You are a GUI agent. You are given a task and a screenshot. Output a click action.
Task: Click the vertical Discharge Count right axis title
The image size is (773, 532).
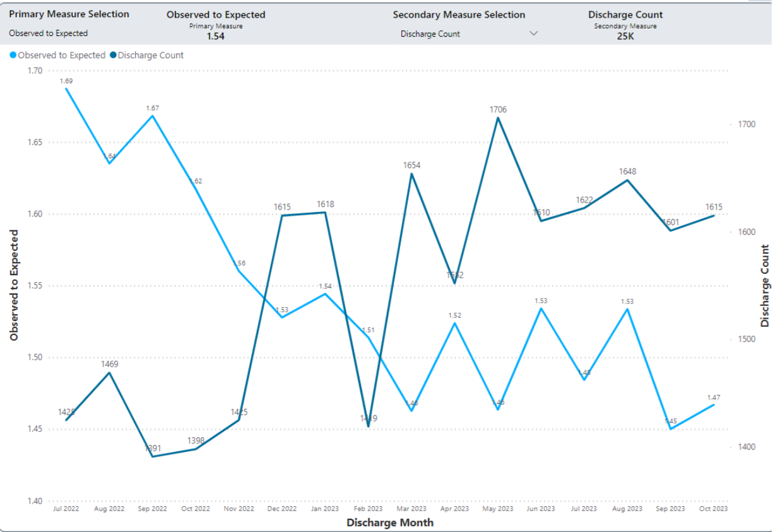[765, 285]
